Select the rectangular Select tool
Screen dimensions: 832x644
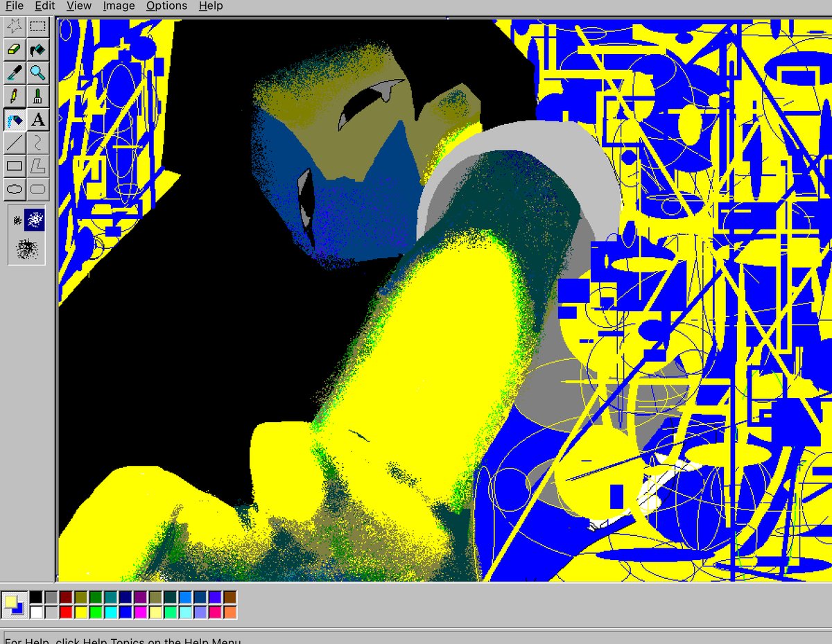coord(38,27)
